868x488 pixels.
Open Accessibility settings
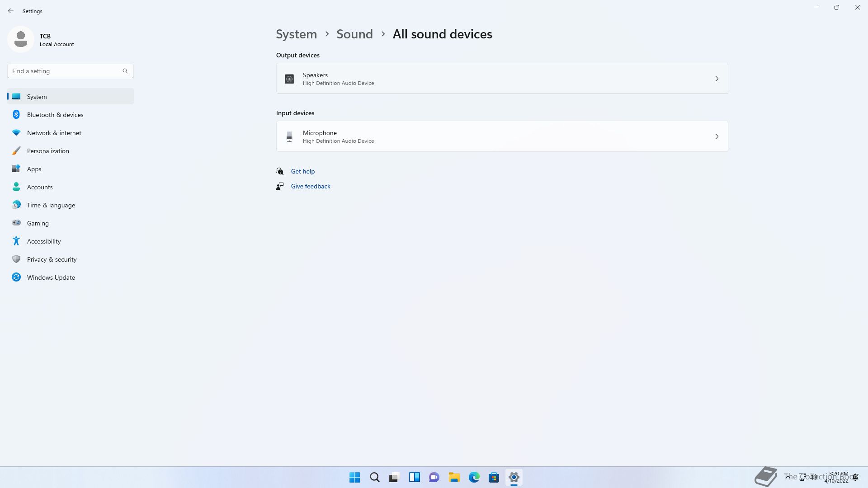pos(71,241)
